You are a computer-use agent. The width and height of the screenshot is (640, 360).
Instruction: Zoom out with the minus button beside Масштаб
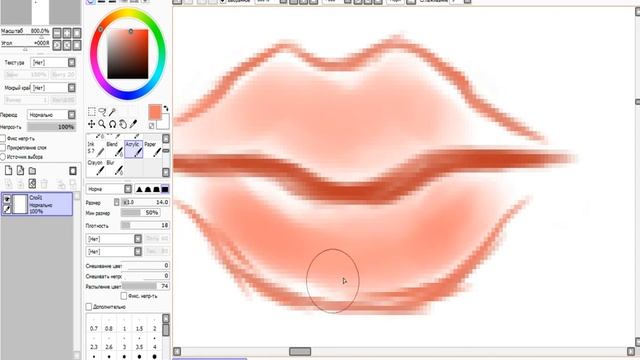pyautogui.click(x=57, y=33)
